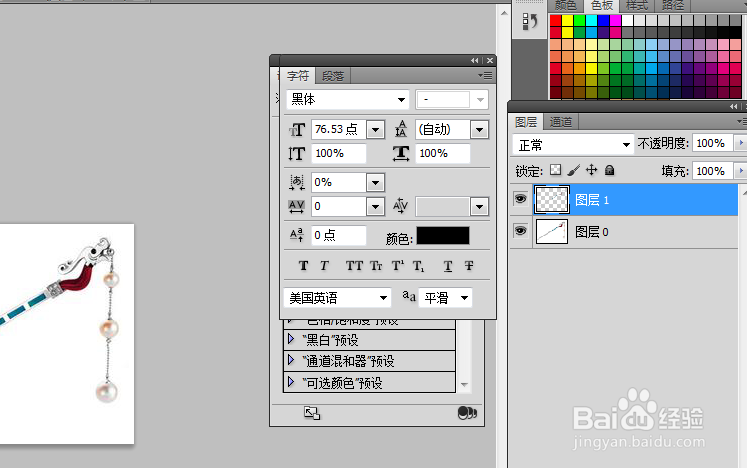The width and height of the screenshot is (747, 468).
Task: Apply Subscript text style
Action: [418, 266]
